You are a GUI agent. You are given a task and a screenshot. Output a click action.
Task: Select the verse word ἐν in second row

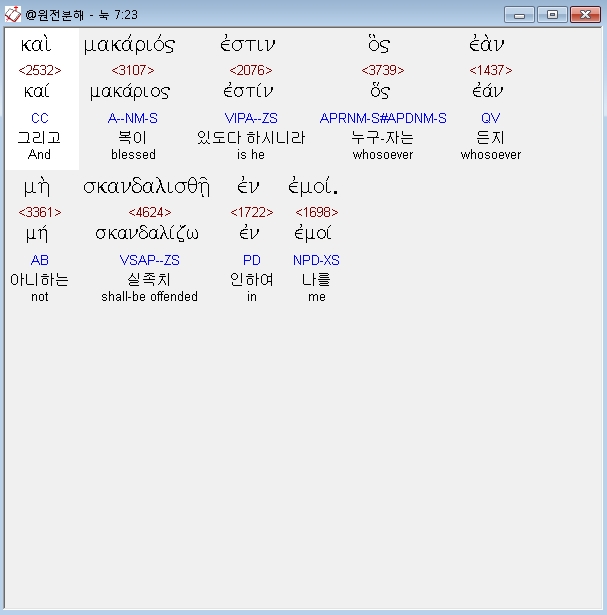coord(248,187)
